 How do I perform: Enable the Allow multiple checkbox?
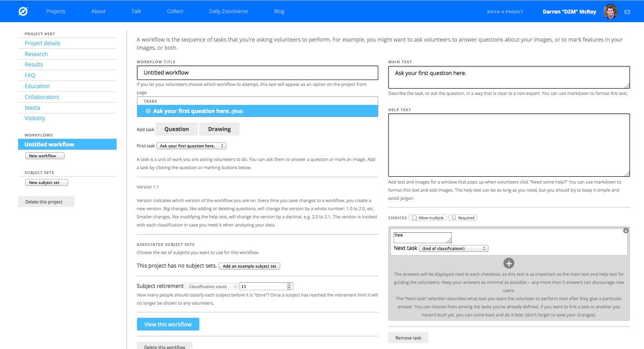pos(415,218)
